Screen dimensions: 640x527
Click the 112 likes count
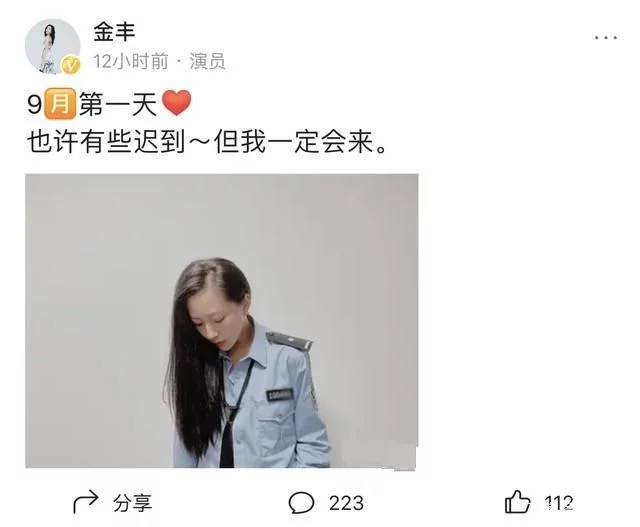pyautogui.click(x=559, y=503)
